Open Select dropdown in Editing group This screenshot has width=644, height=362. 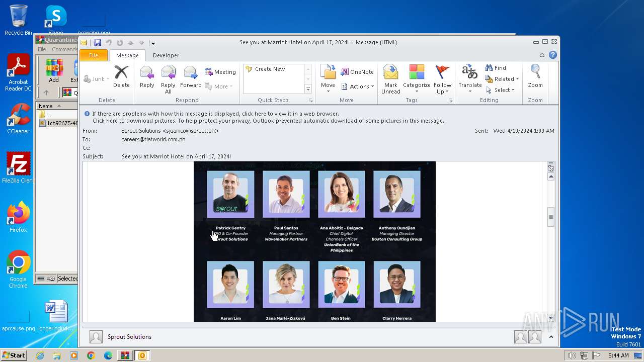[x=500, y=90]
